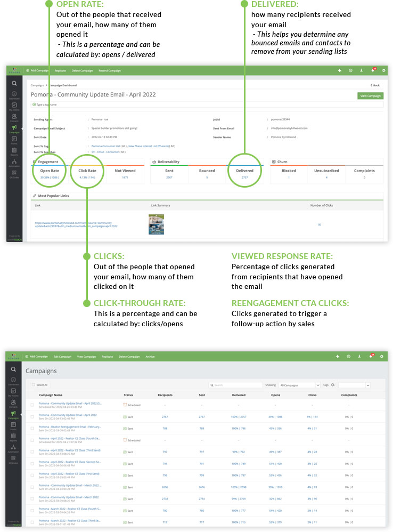The width and height of the screenshot is (393, 532).
Task: Click download icon in Campaign Dashboard top bar
Action: [x=362, y=70]
